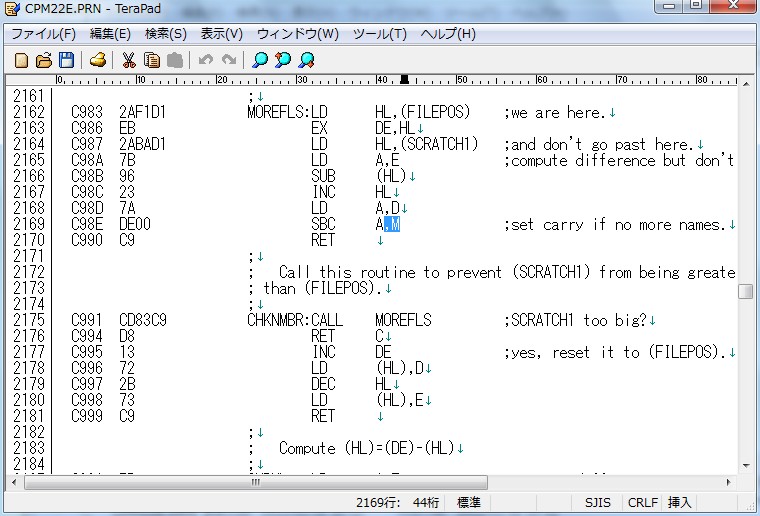Click the comment ';we are here.'
Image resolution: width=760 pixels, height=516 pixels.
(555, 112)
